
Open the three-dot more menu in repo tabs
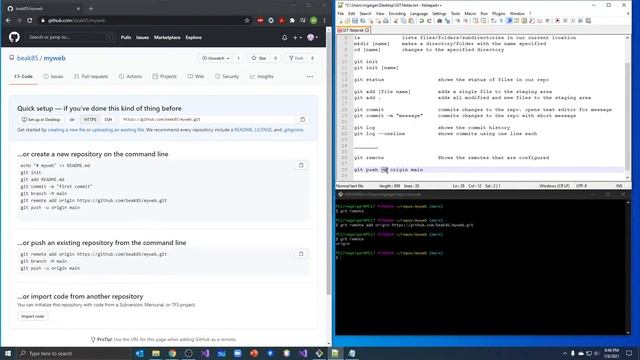[x=310, y=76]
